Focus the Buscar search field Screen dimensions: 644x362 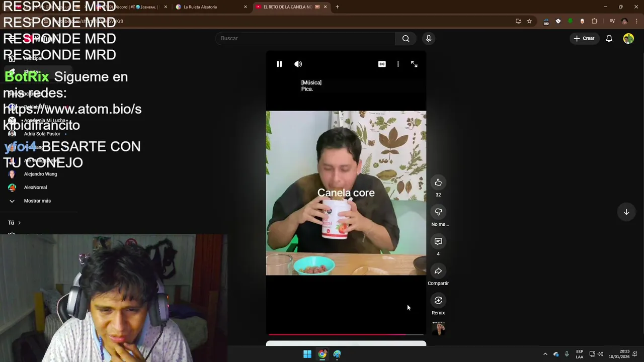pyautogui.click(x=305, y=38)
